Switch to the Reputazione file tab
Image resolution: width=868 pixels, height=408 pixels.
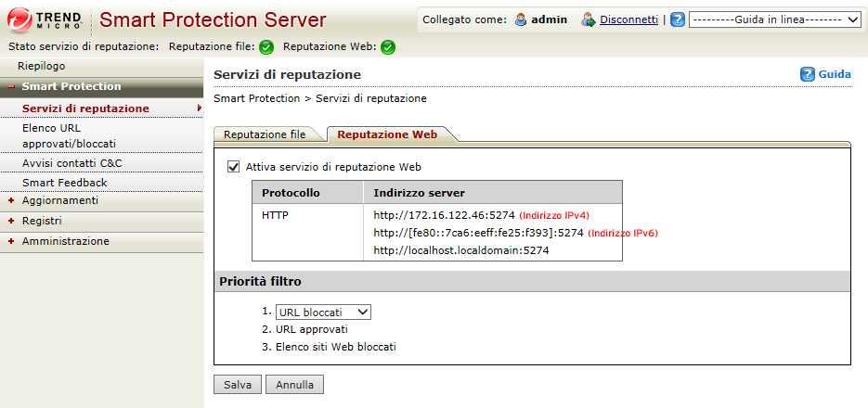(265, 134)
